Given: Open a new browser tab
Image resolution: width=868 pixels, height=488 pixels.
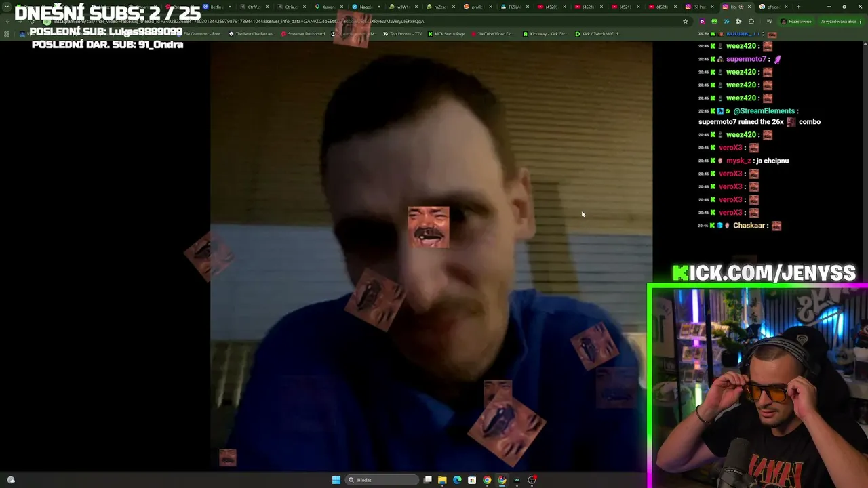Looking at the screenshot, I should [x=799, y=7].
